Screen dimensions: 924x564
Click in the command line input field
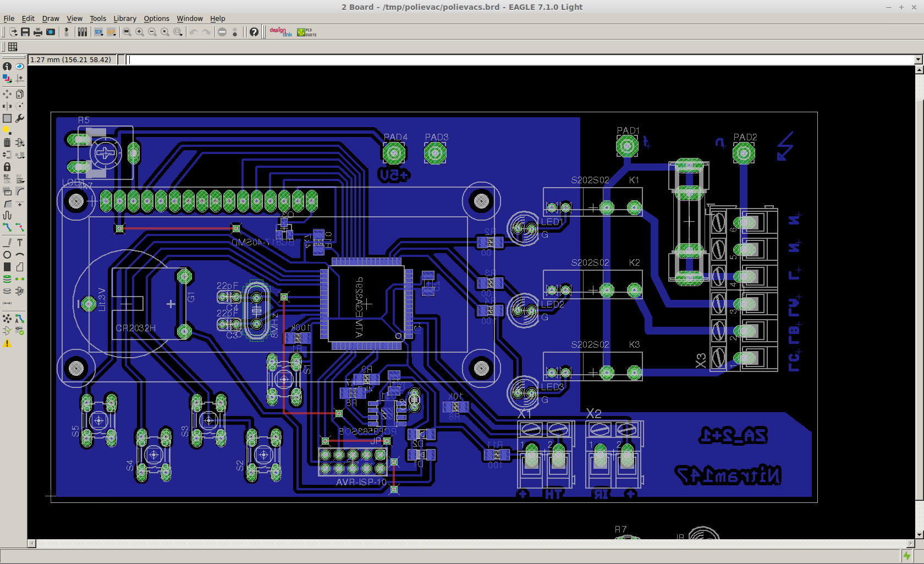pyautogui.click(x=521, y=59)
